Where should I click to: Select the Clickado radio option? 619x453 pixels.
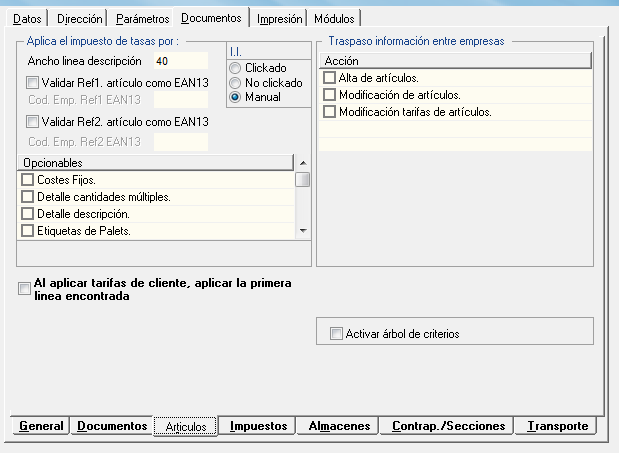click(x=235, y=68)
